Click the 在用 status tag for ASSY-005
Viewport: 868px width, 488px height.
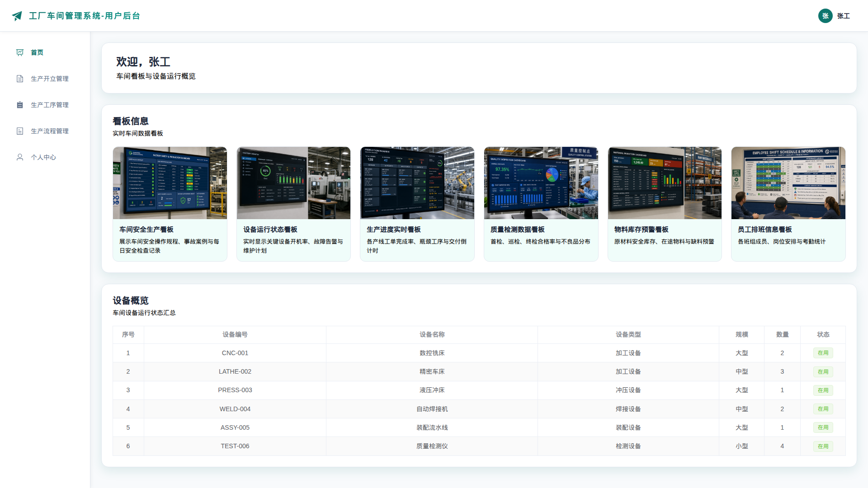pos(823,427)
